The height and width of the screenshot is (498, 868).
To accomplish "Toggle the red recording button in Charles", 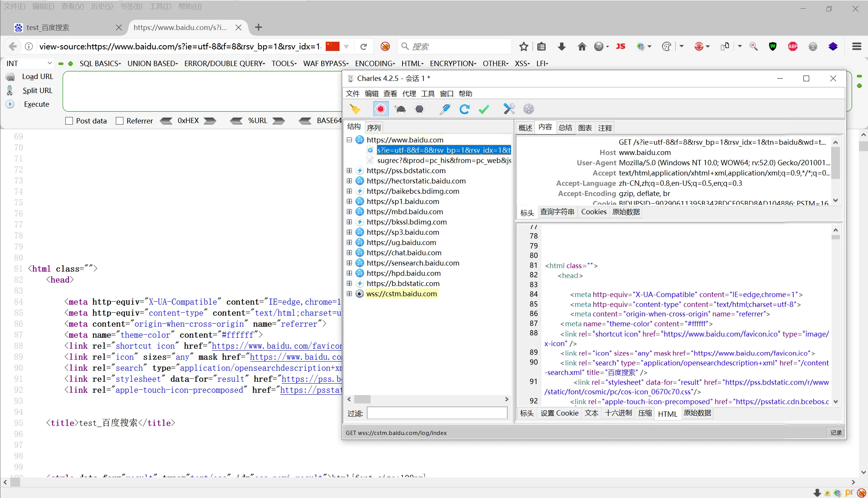I will pos(380,109).
